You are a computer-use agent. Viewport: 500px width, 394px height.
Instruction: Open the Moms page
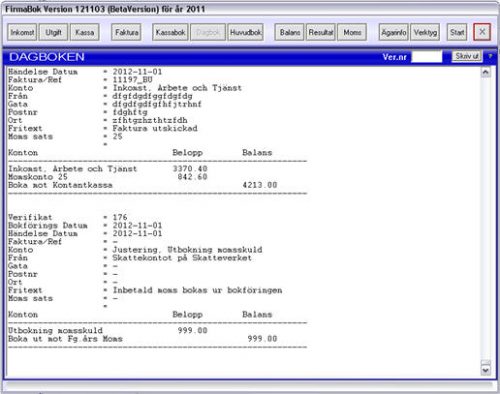tap(352, 32)
